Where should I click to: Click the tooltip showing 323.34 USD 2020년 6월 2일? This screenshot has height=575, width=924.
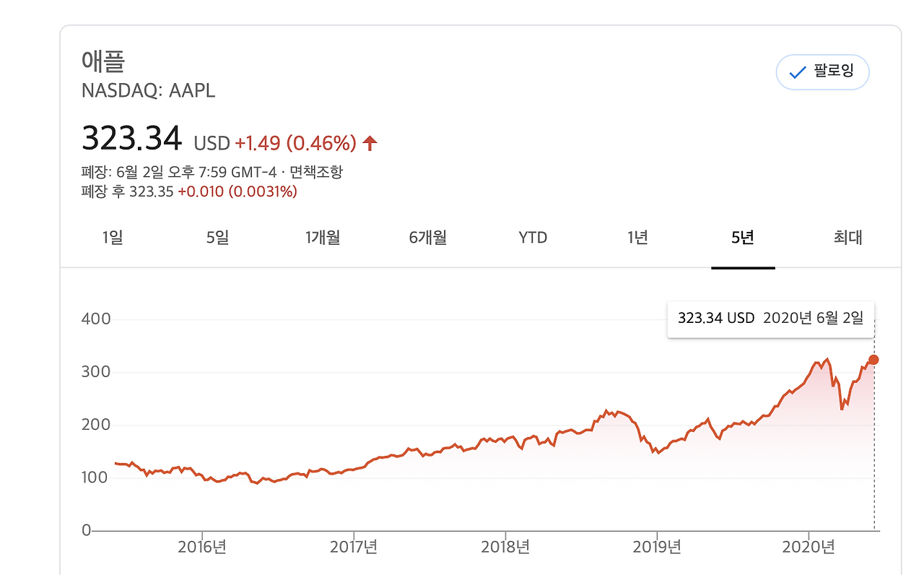770,319
